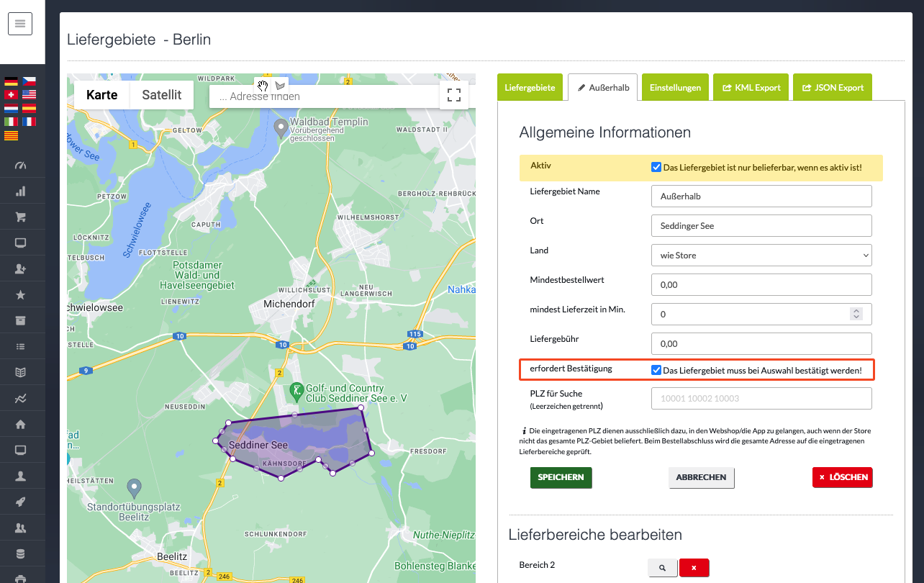Choose the Spanish flag language
924x583 pixels.
pyautogui.click(x=29, y=108)
